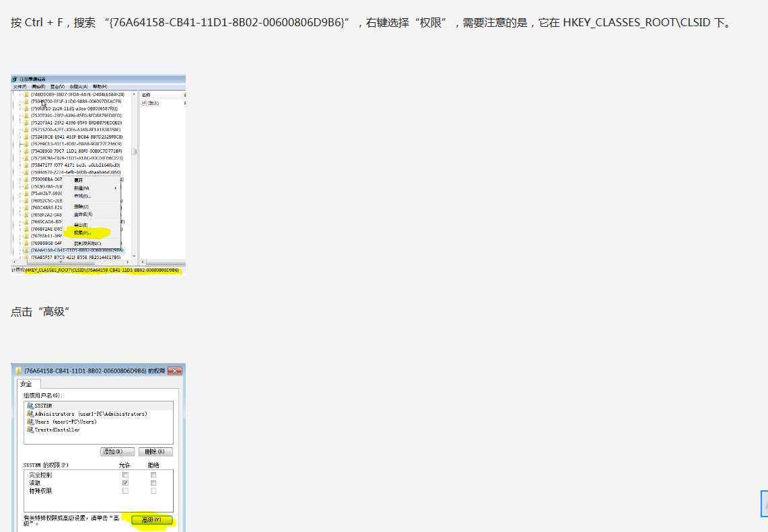Click folder icon of {766BF2AE key
This screenshot has width=768, height=532.
click(x=26, y=229)
